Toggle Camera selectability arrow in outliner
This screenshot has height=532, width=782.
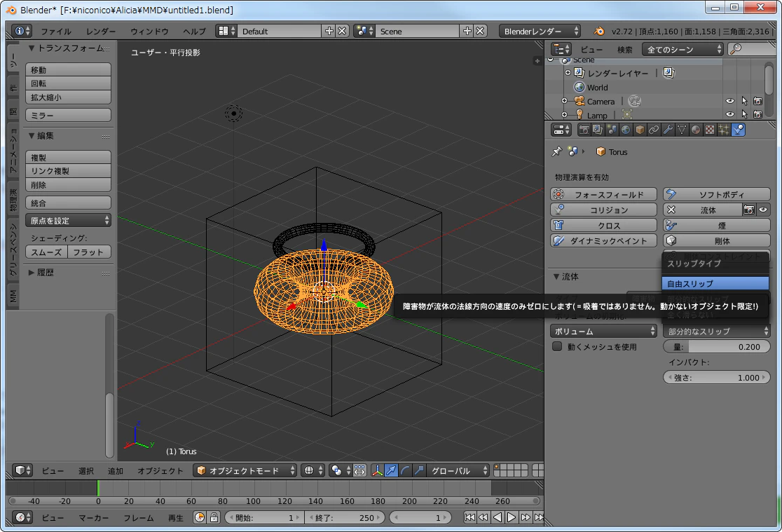click(744, 101)
